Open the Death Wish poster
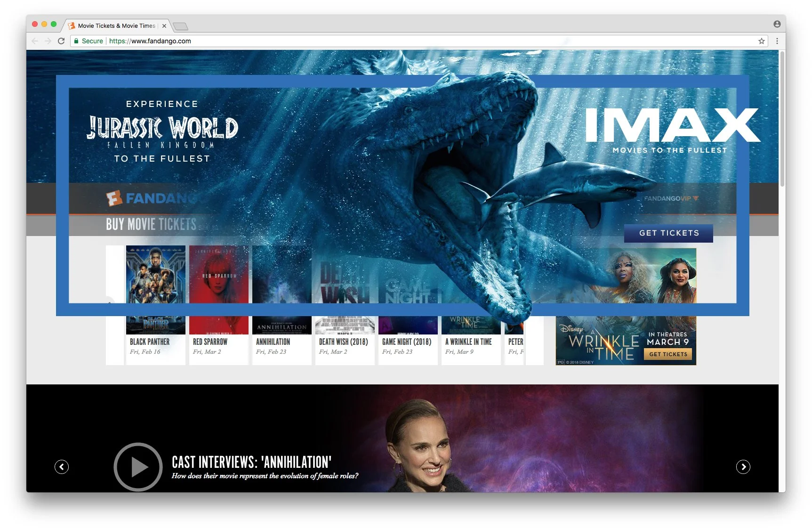 pyautogui.click(x=345, y=290)
